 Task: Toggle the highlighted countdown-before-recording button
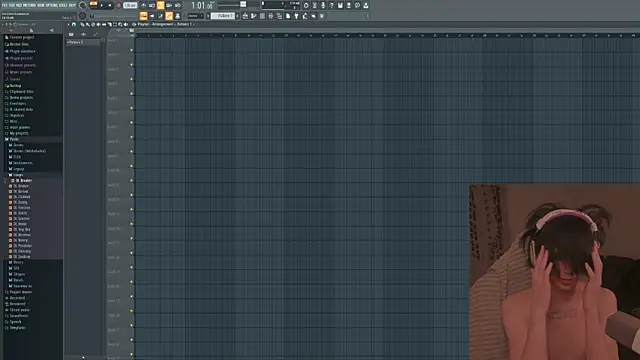coord(160,5)
